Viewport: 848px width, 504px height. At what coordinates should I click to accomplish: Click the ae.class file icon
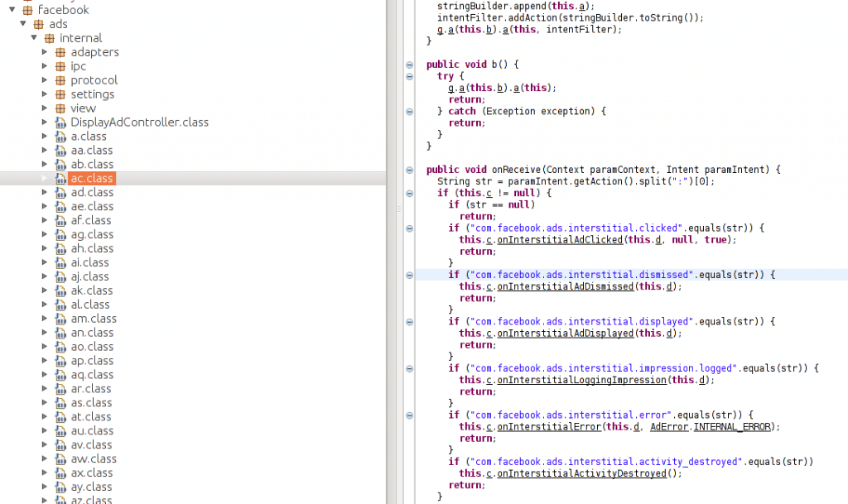coord(60,207)
